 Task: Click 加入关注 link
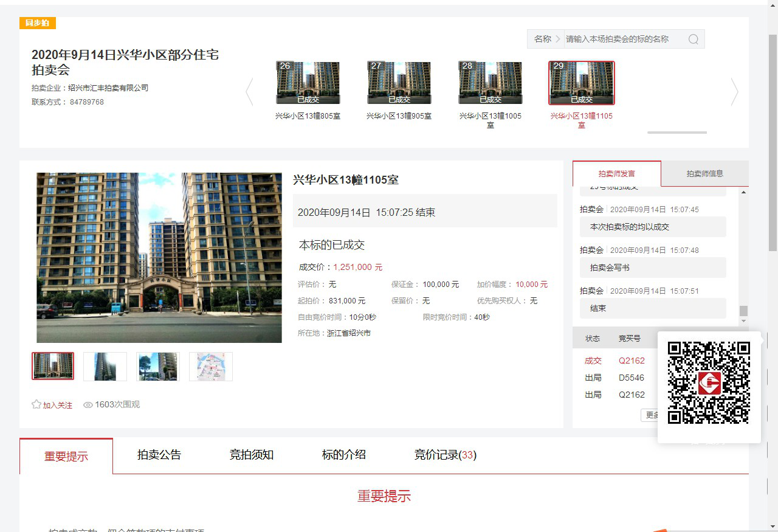[x=57, y=405]
